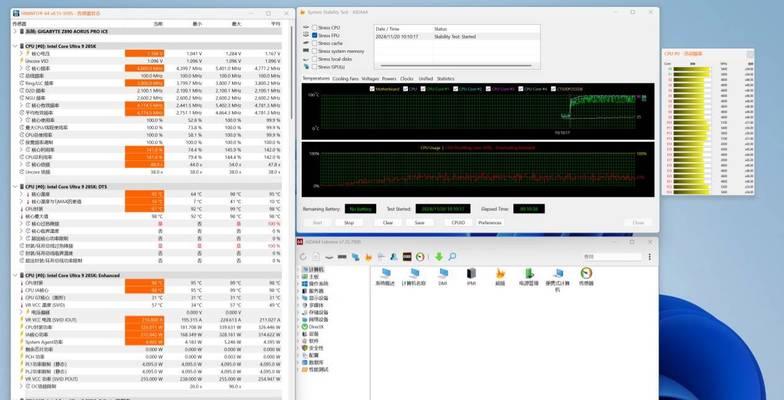This screenshot has width=784, height=400.
Task: Switch to the Cooling Fans tab
Action: click(x=346, y=78)
